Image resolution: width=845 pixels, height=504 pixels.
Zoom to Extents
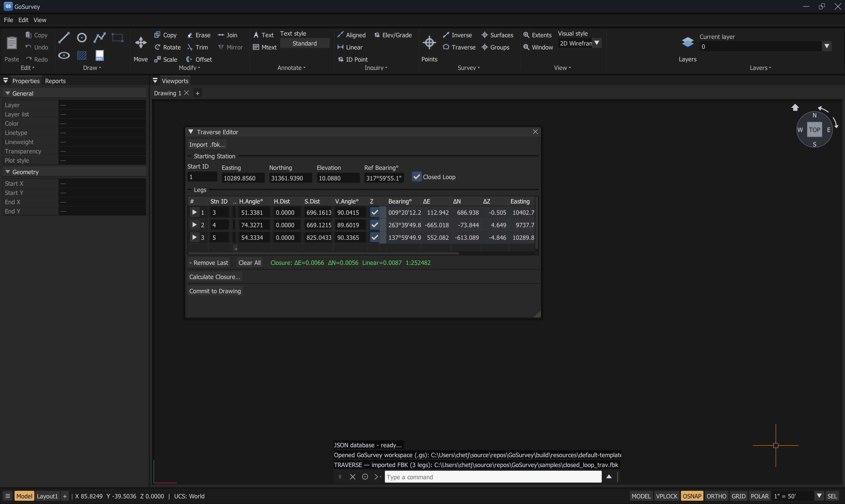[537, 35]
